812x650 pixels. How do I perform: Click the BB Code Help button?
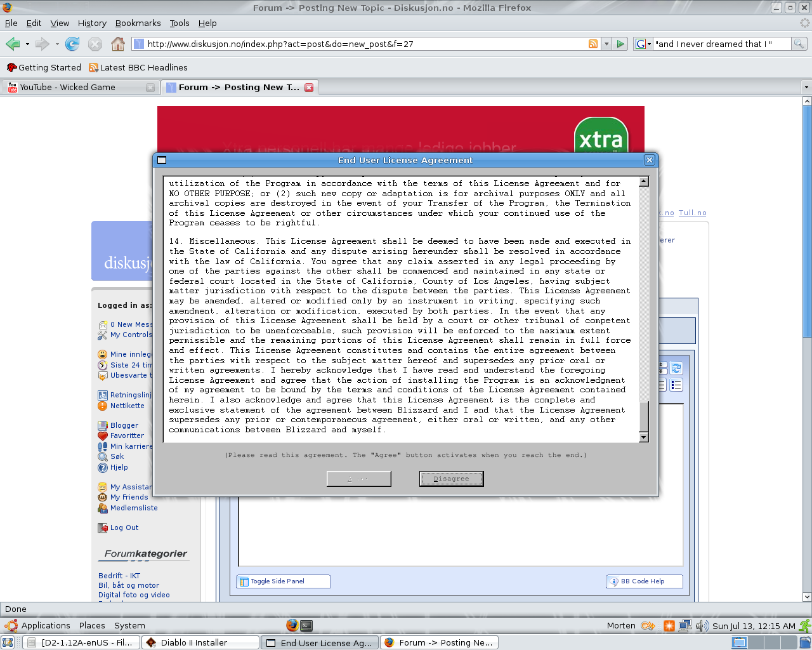point(645,581)
